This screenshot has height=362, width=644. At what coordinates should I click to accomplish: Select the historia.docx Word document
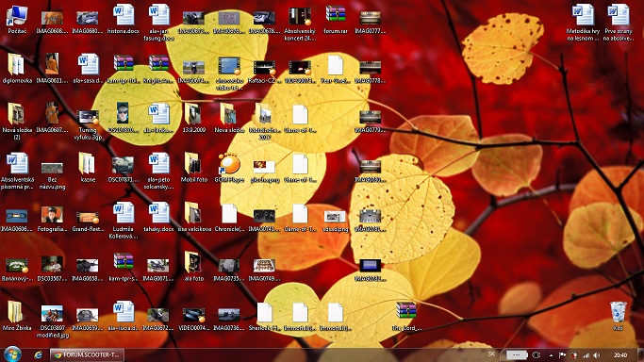pyautogui.click(x=124, y=20)
